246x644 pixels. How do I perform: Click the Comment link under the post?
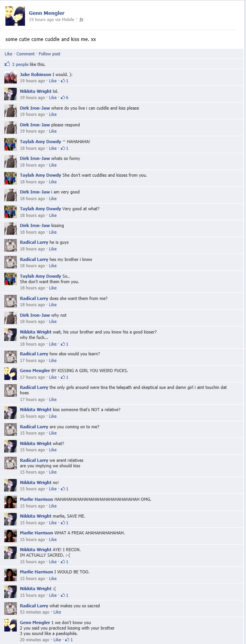pyautogui.click(x=25, y=54)
